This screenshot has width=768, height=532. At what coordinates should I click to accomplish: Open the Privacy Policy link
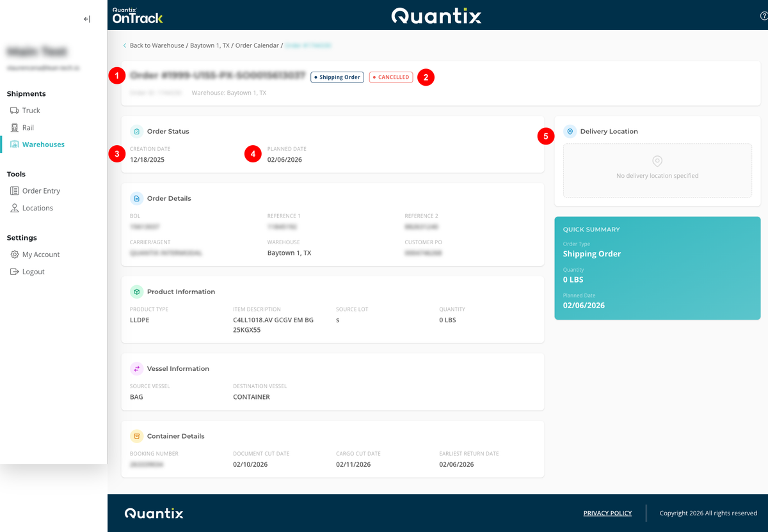tap(607, 513)
